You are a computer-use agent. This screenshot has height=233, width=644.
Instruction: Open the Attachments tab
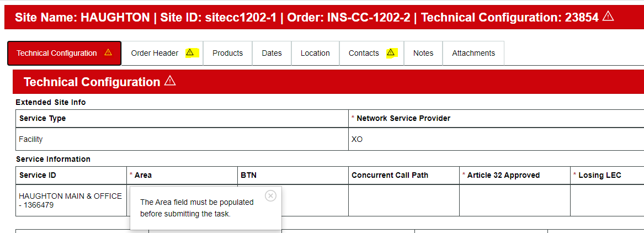(x=473, y=53)
